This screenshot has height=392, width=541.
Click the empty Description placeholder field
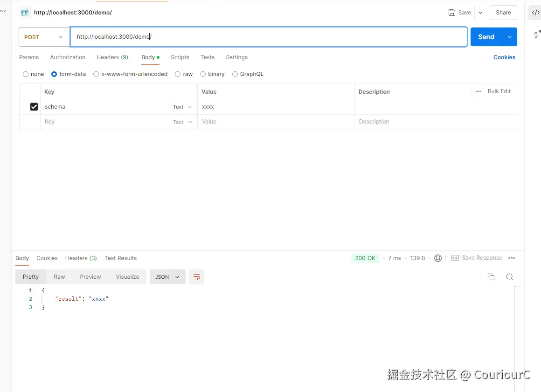point(436,122)
